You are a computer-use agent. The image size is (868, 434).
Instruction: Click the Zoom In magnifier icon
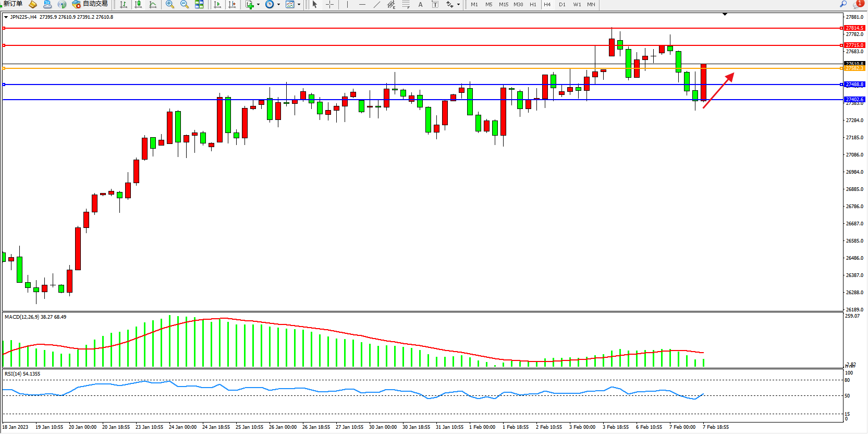point(169,4)
